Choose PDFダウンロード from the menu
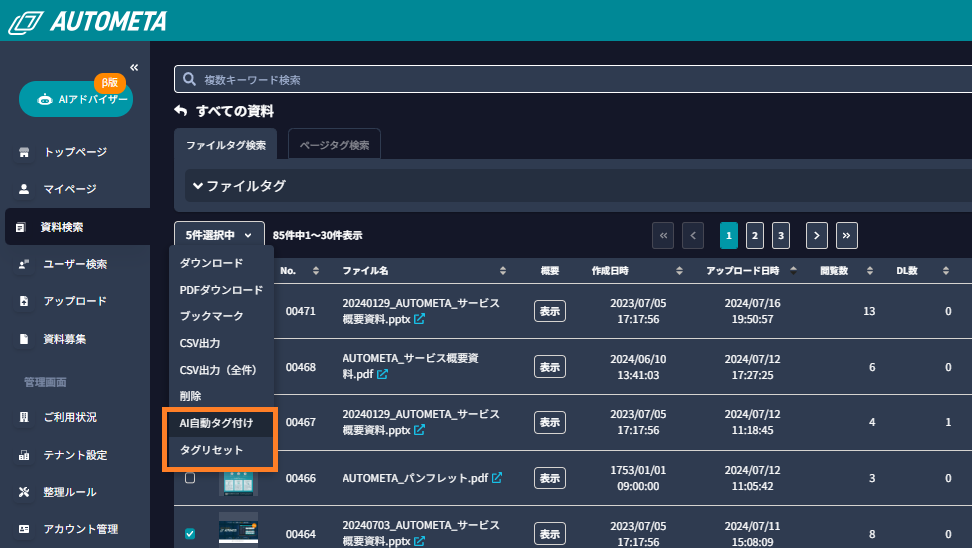Image resolution: width=972 pixels, height=548 pixels. 221,290
